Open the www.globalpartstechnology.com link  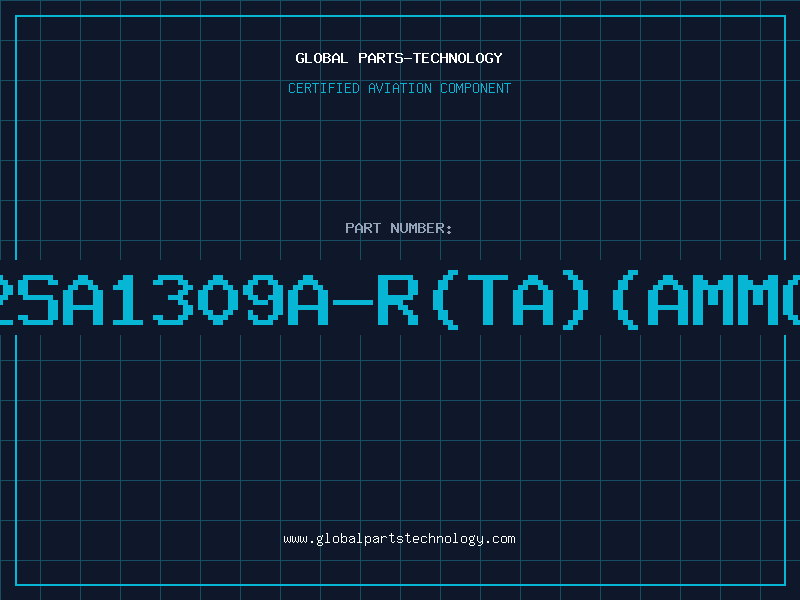click(399, 539)
